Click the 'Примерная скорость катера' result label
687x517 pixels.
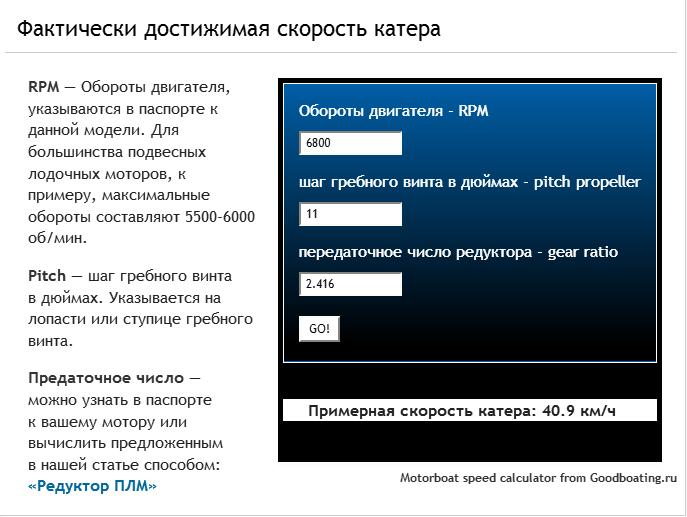(x=421, y=411)
